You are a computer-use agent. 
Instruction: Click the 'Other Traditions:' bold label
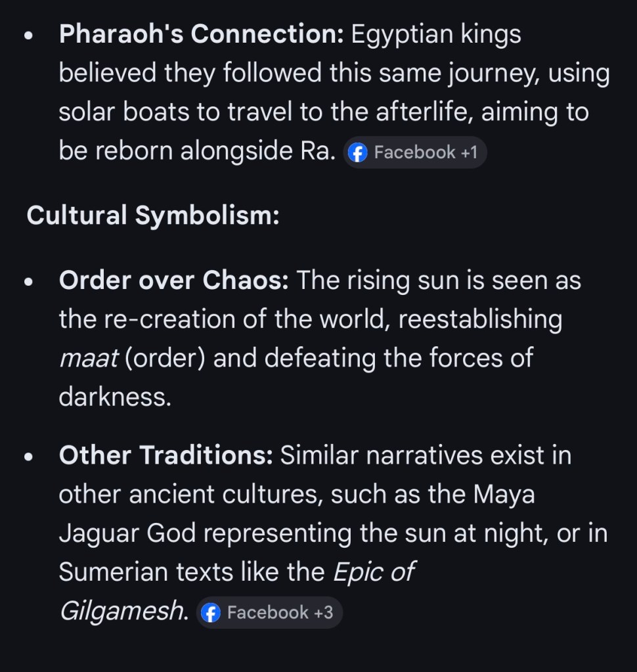point(165,455)
